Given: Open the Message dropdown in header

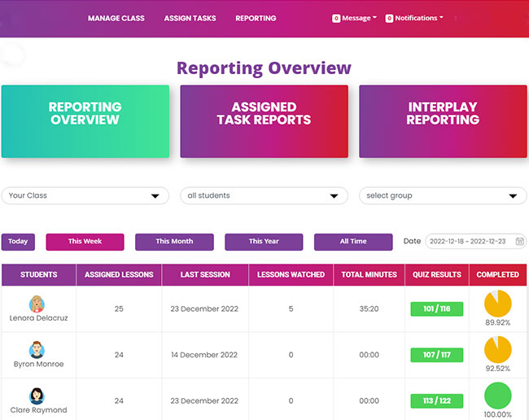Looking at the screenshot, I should click(355, 18).
